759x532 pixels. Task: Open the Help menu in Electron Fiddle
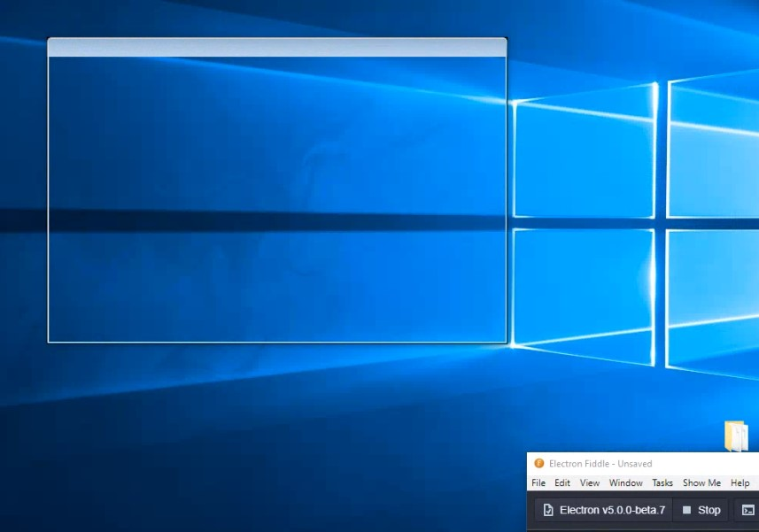pyautogui.click(x=740, y=482)
